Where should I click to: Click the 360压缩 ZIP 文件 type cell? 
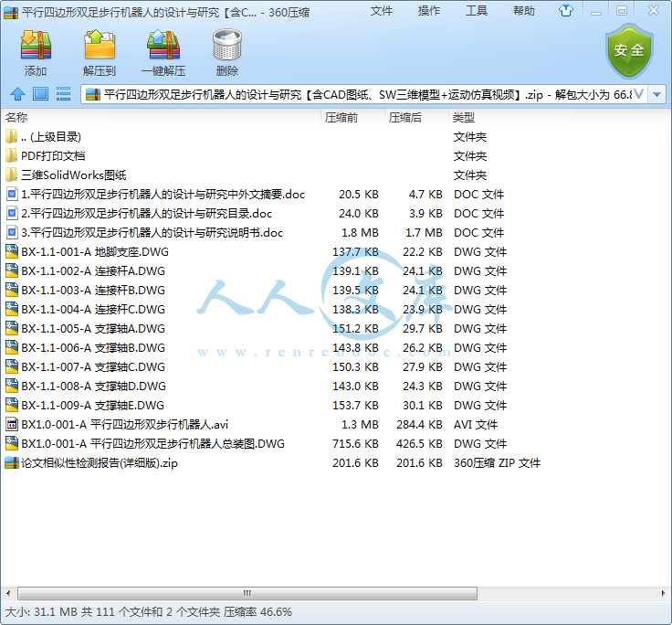[x=497, y=463]
